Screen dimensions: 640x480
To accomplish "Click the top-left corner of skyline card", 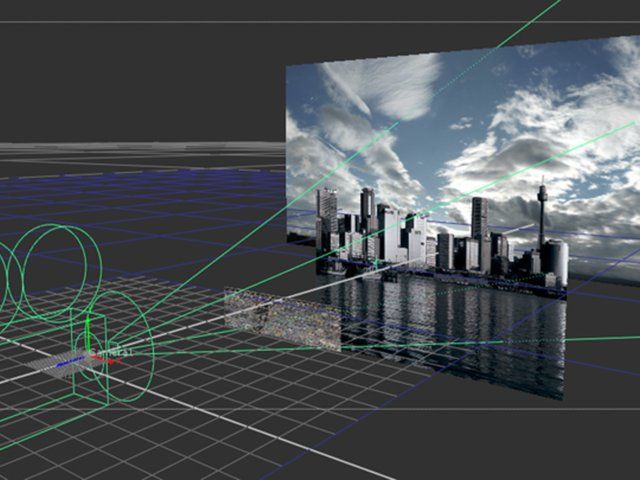I will click(x=290, y=67).
